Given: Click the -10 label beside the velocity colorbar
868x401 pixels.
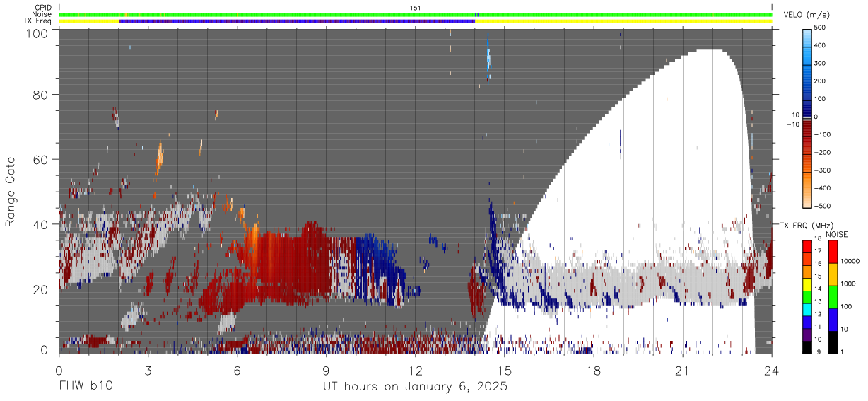Looking at the screenshot, I should tap(792, 124).
